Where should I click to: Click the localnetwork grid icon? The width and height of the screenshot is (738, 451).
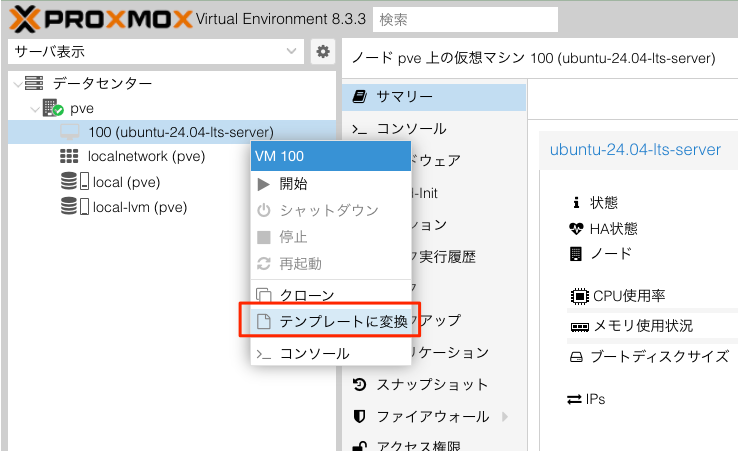click(x=69, y=156)
